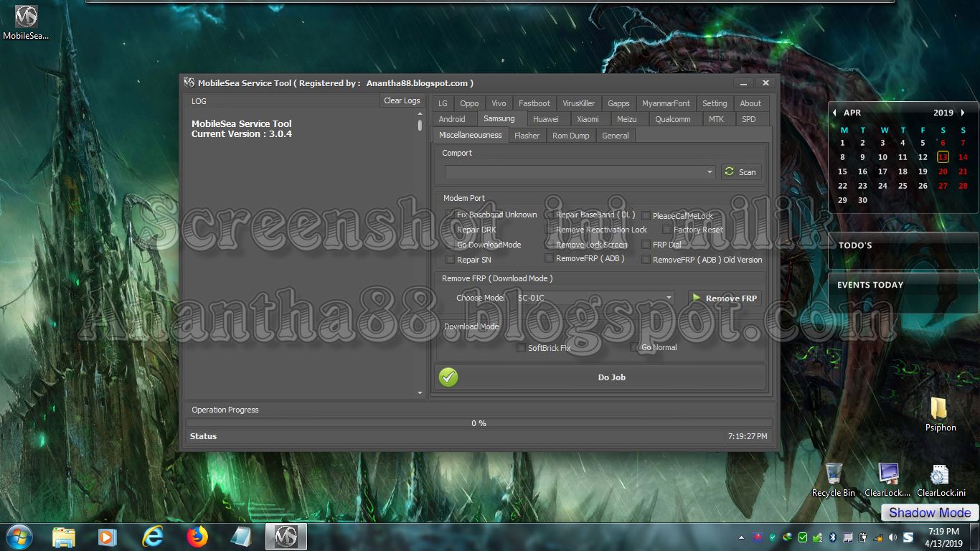The height and width of the screenshot is (551, 980).
Task: Open the General sub-tab
Action: pyautogui.click(x=616, y=136)
